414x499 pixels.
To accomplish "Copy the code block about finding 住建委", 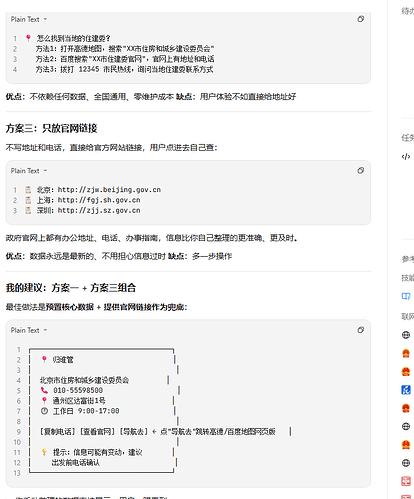I will [x=360, y=19].
